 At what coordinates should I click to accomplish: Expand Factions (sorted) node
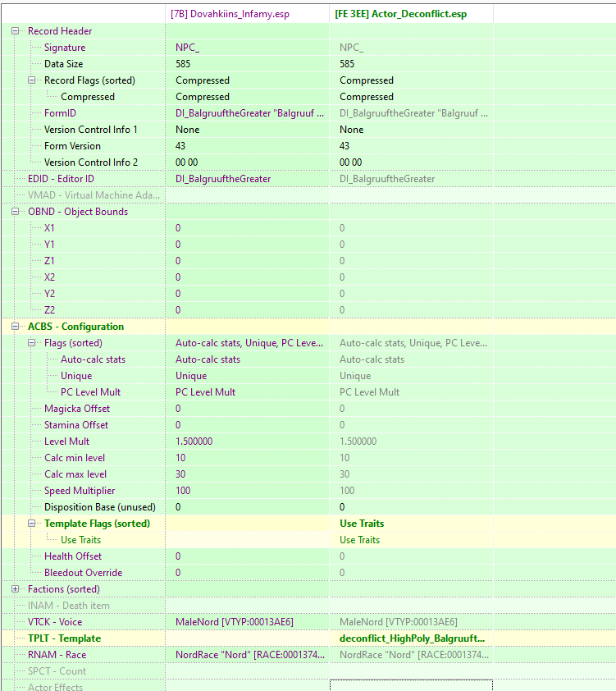click(16, 589)
